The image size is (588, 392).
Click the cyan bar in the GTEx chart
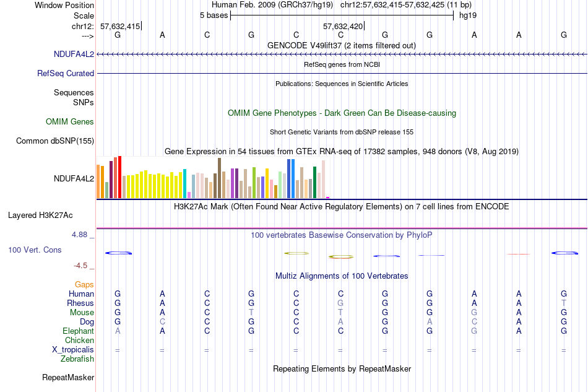185,184
